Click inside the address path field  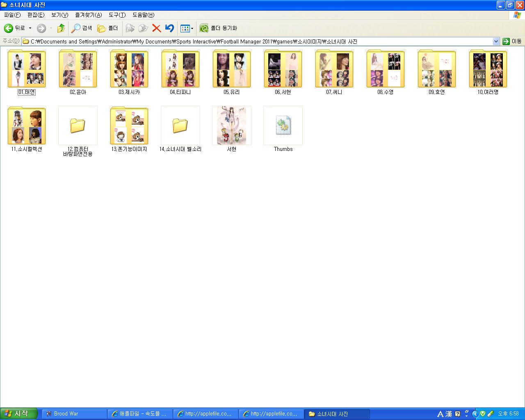click(x=246, y=41)
